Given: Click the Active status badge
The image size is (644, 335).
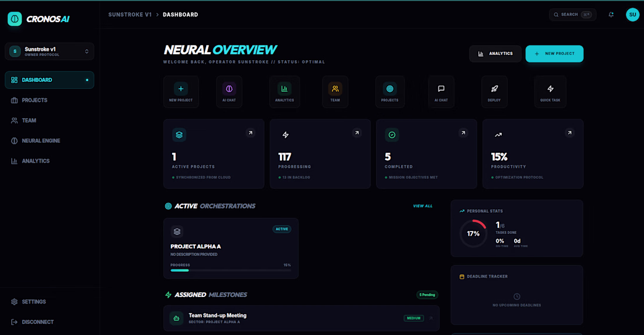Looking at the screenshot, I should coord(282,229).
